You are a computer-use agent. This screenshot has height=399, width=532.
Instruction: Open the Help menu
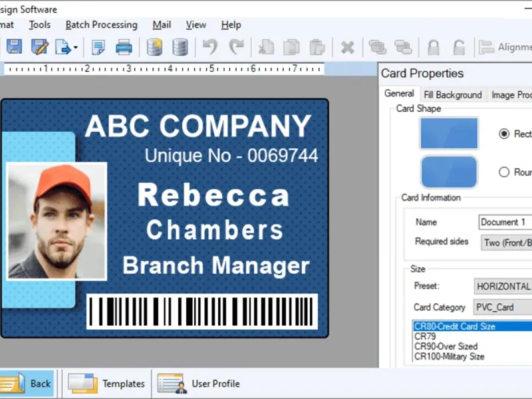[x=231, y=25]
